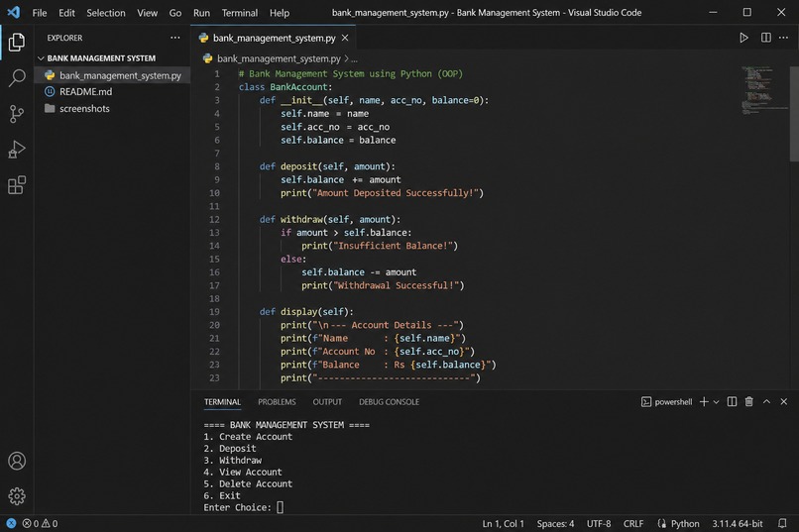Open the Manage gear icon
Viewport: 799px width, 532px height.
[16, 496]
